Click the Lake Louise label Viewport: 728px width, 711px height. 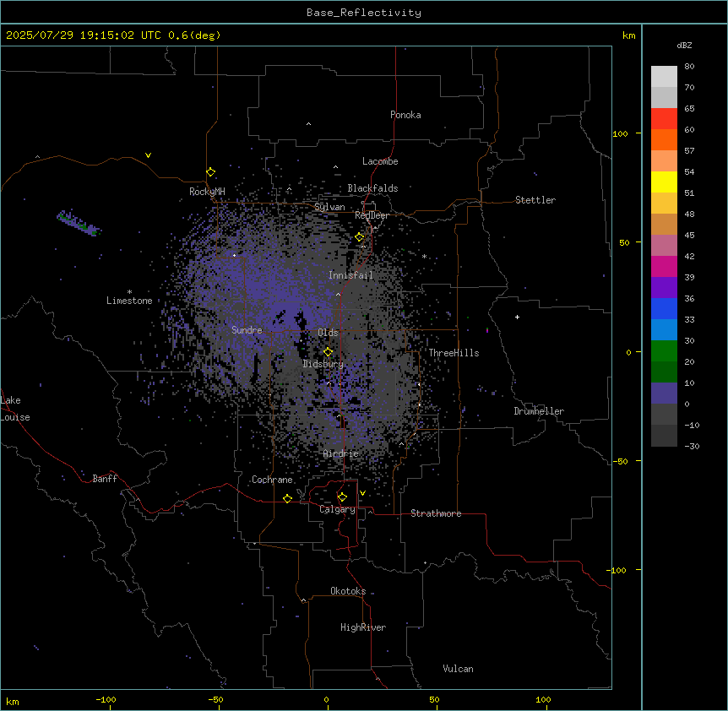[15, 409]
